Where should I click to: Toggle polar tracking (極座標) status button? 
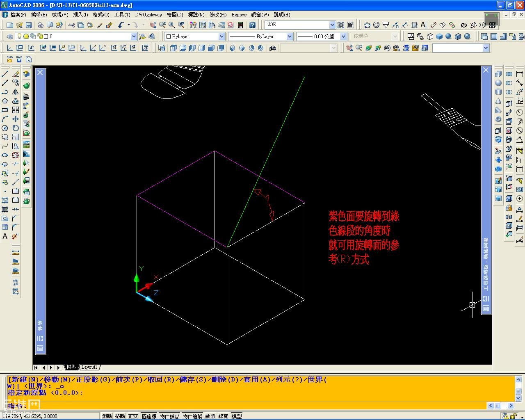(x=149, y=416)
